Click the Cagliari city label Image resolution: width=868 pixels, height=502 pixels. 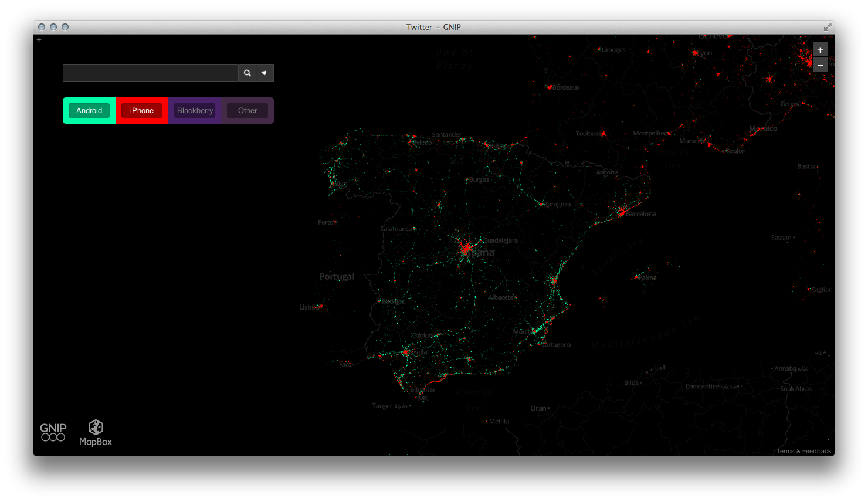(822, 290)
